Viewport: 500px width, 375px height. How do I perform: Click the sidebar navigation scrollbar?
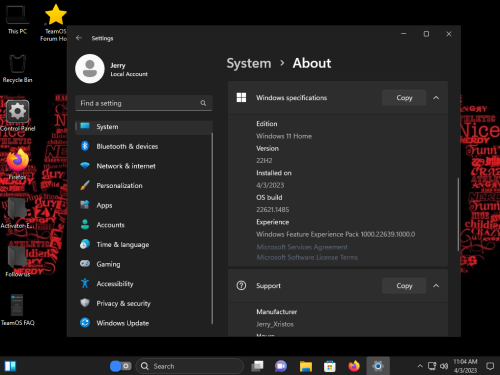pos(212,229)
